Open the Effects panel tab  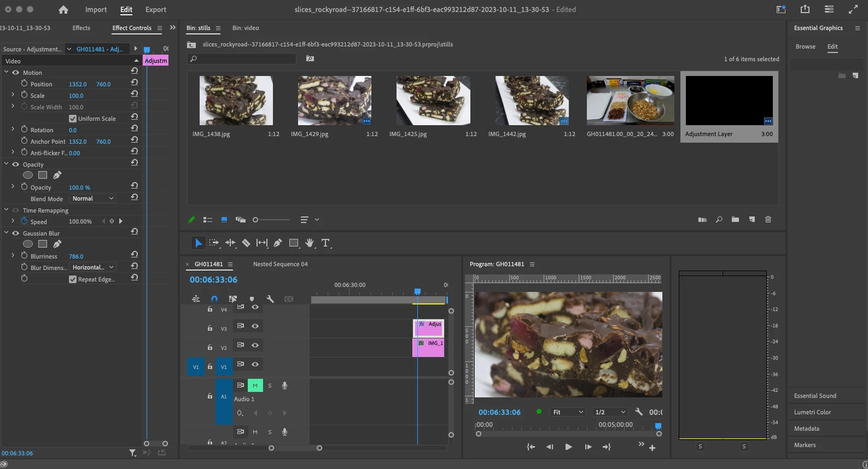tap(81, 28)
